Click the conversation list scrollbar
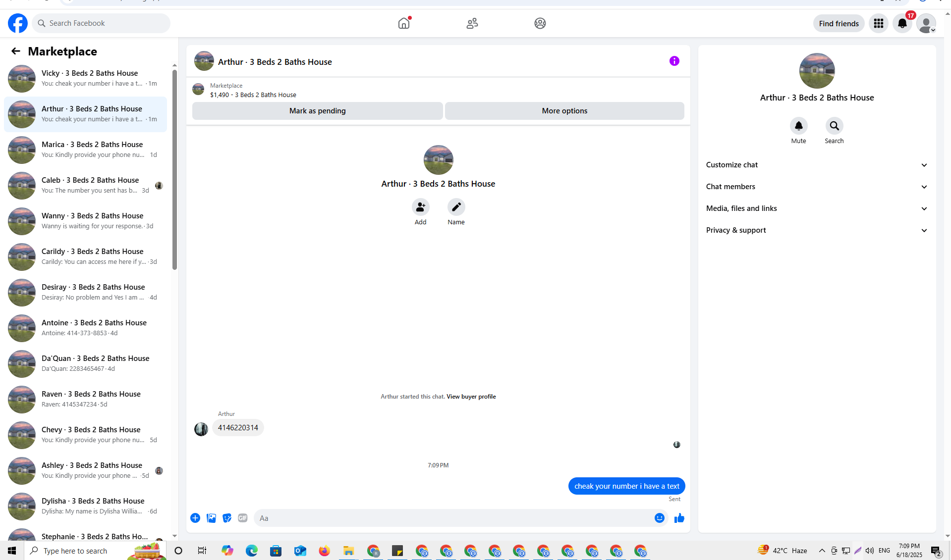The image size is (951, 560). click(174, 170)
